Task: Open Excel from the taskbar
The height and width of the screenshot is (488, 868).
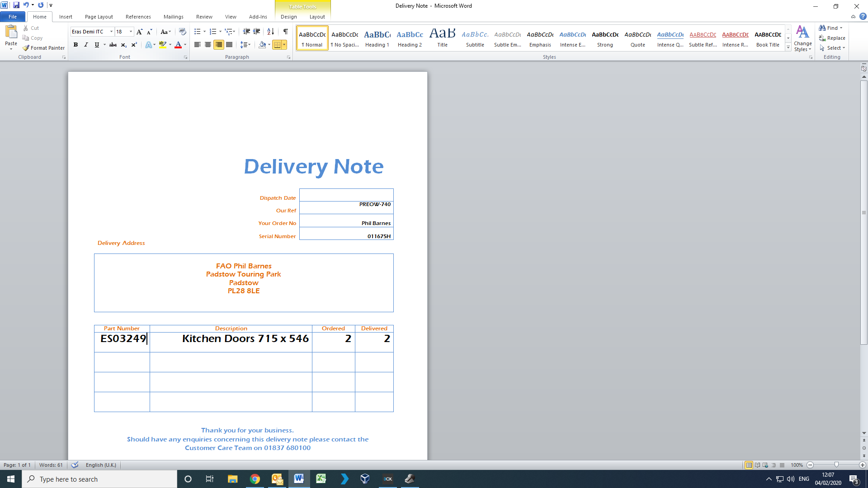Action: tap(321, 479)
